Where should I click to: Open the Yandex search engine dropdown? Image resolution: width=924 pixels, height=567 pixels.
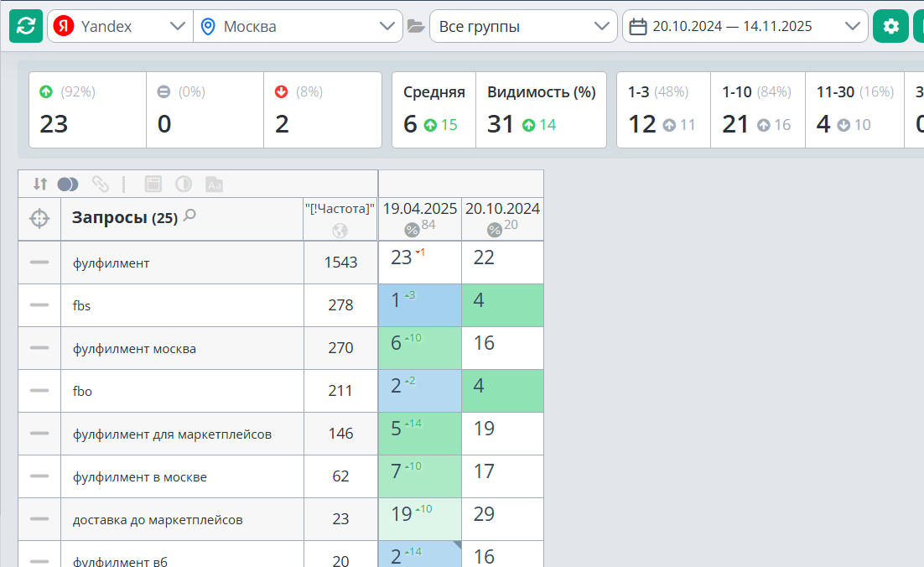[x=120, y=26]
